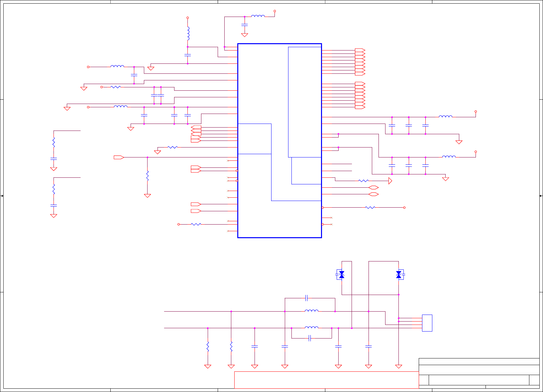Select the only vertical inductor near the top
The height and width of the screenshot is (392, 543).
point(188,34)
